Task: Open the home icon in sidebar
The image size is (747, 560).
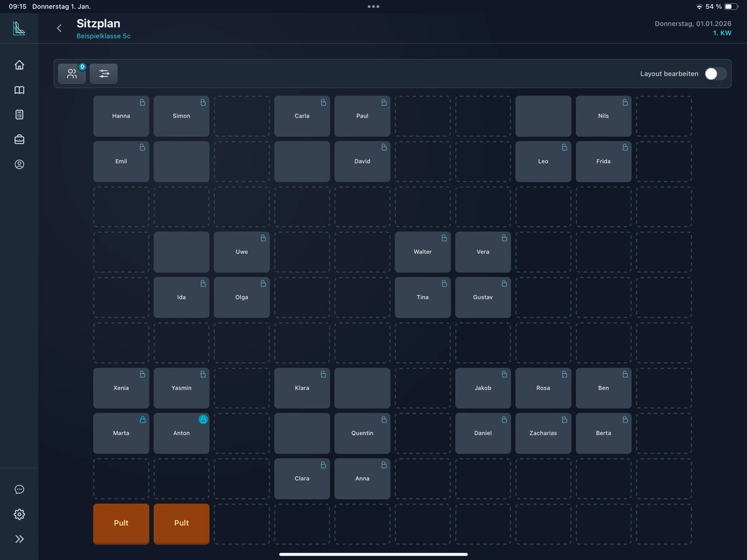Action: click(19, 65)
